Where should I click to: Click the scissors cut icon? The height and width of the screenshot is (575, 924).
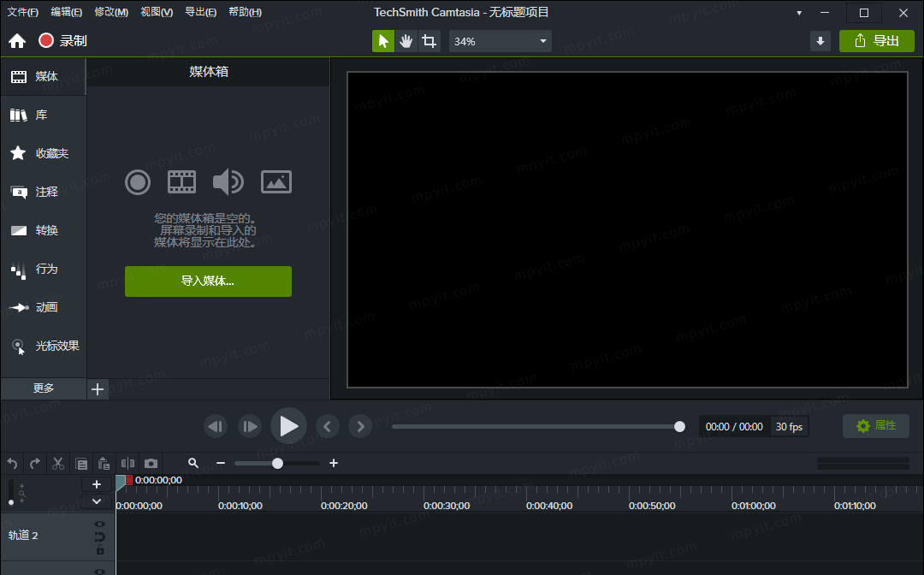[58, 464]
